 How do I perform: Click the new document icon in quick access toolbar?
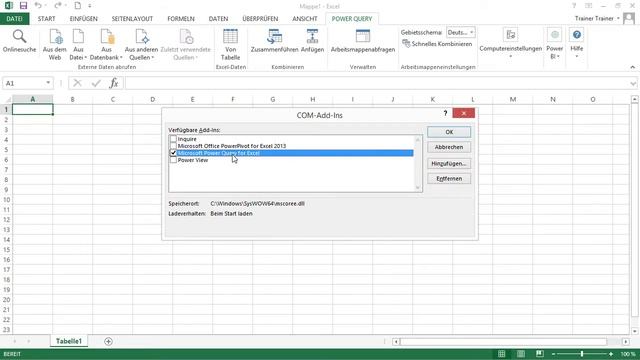78,6
